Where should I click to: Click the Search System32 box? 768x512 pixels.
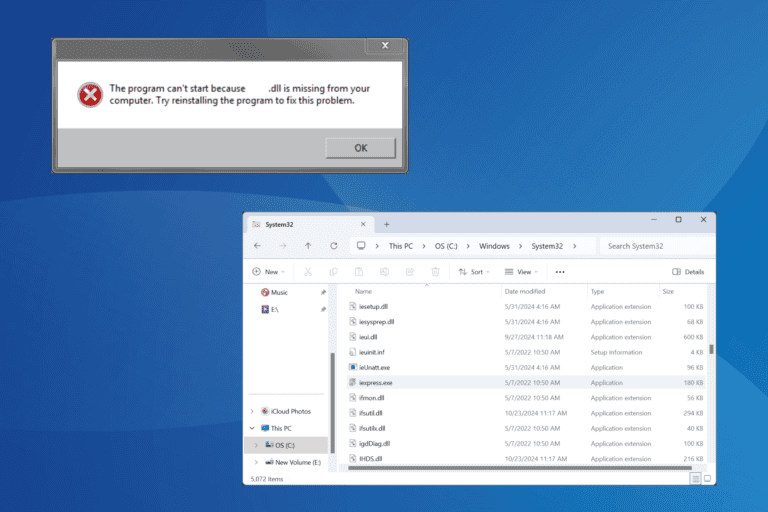657,246
